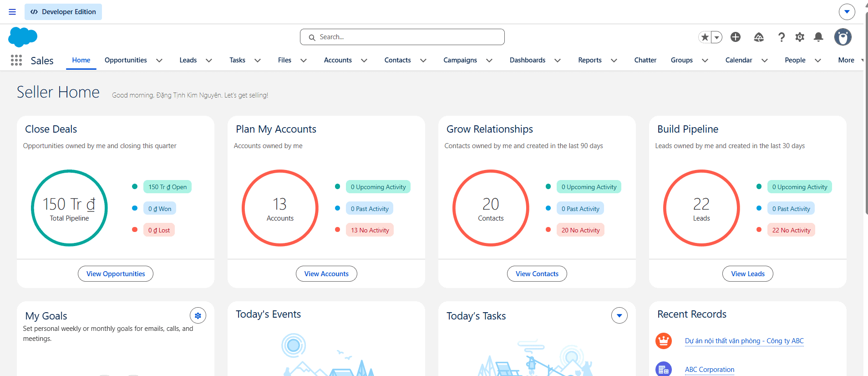Image resolution: width=868 pixels, height=376 pixels.
Task: Open the Help question mark icon
Action: pyautogui.click(x=782, y=37)
